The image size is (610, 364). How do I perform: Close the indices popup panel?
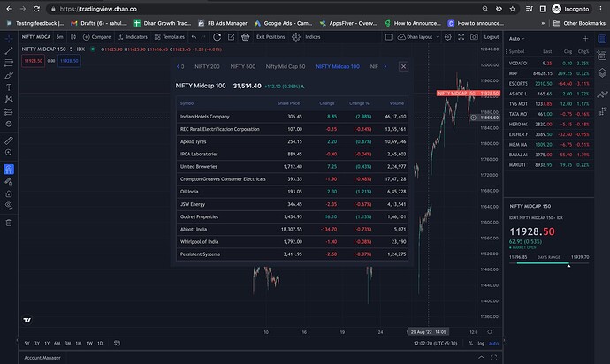point(403,66)
